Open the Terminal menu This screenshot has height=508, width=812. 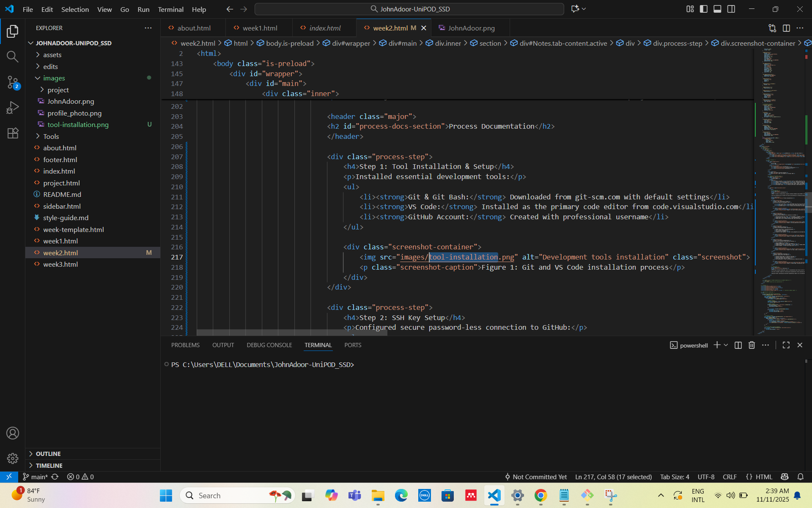point(170,9)
